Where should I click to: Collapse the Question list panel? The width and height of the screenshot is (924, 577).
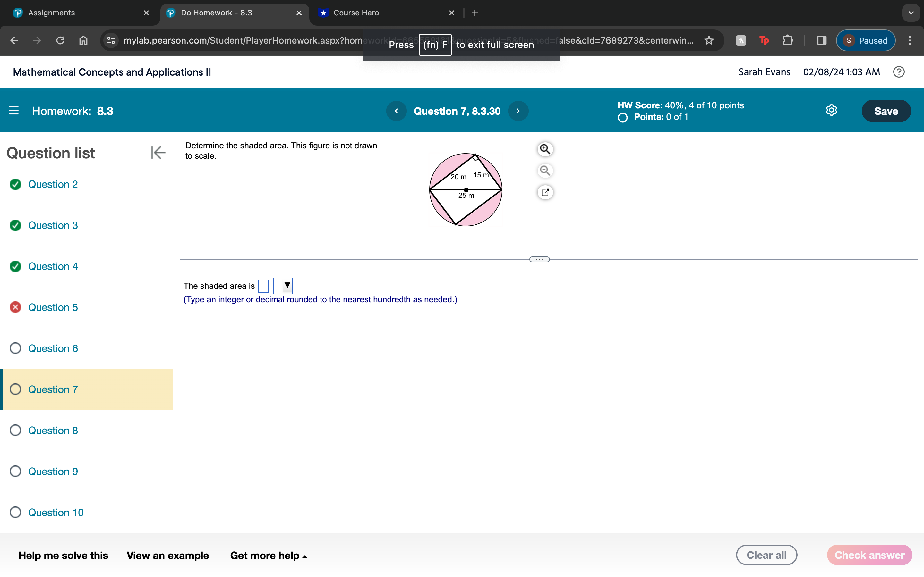tap(158, 153)
